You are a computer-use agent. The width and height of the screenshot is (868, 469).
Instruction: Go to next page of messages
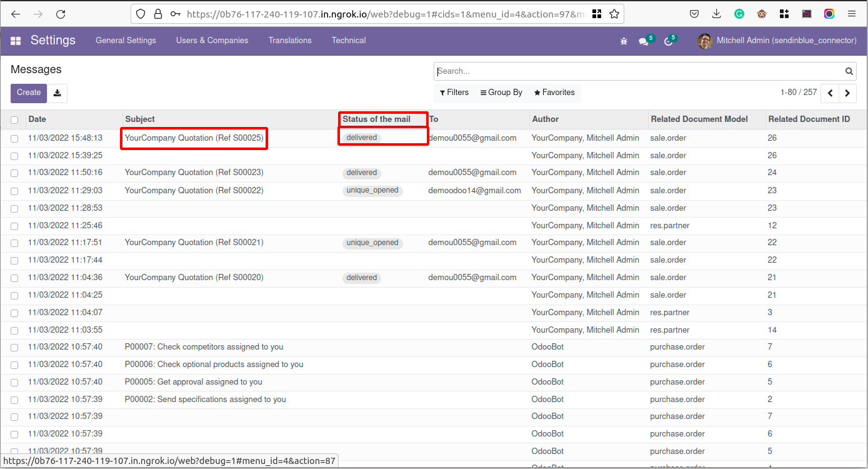(x=847, y=93)
